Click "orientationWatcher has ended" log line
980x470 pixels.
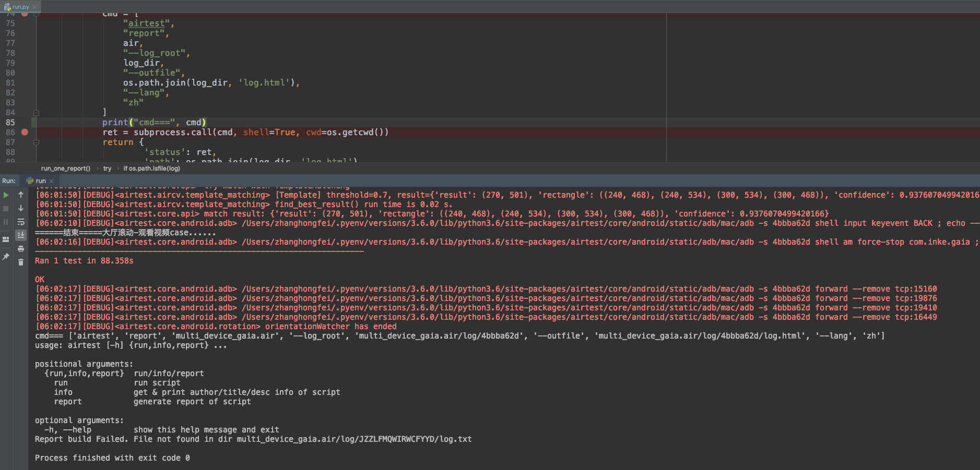[216, 327]
